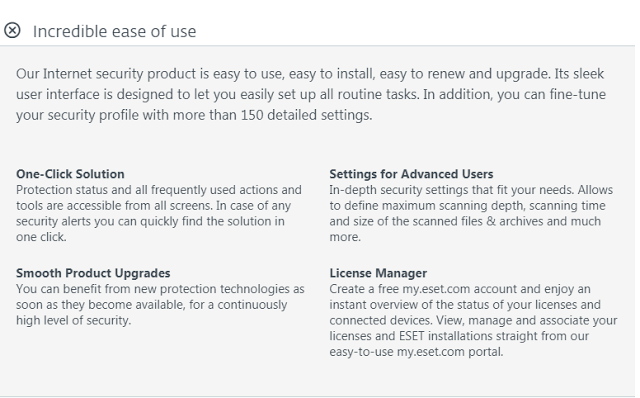The image size is (640, 398).
Task: Select the "License Manager" heading
Action: 378,273
